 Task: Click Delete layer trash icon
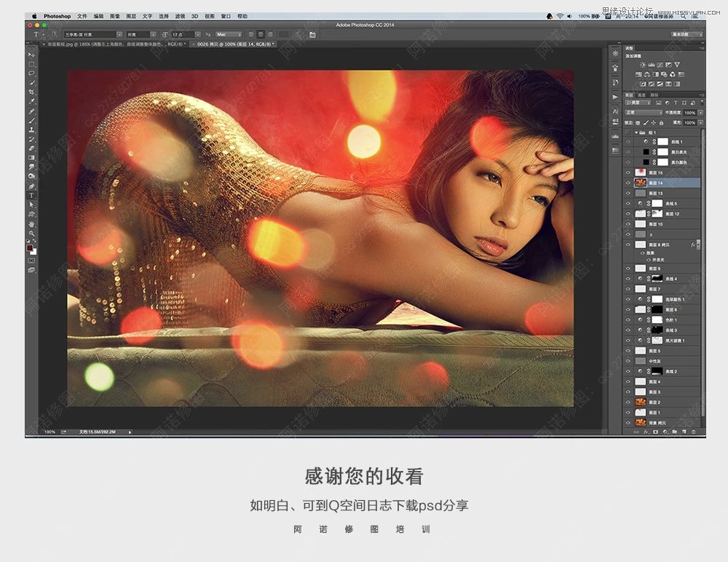pyautogui.click(x=694, y=432)
